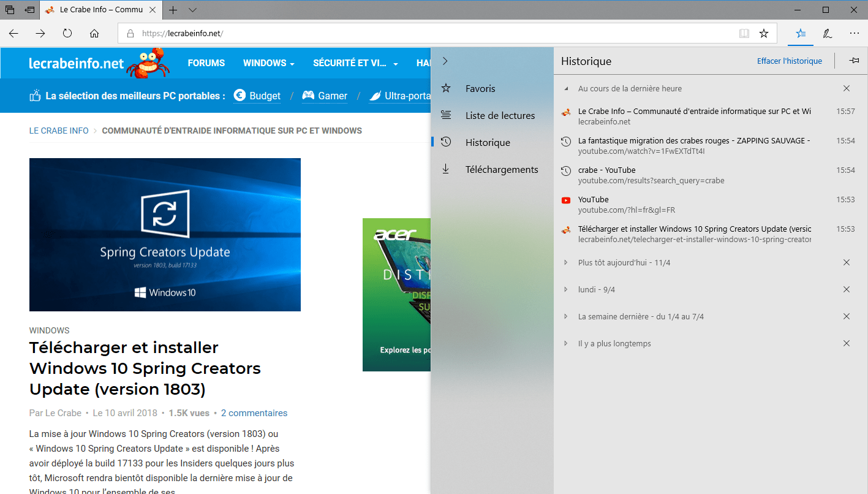Viewport: 868px width, 494px height.
Task: Go back to the previous page
Action: [x=13, y=34]
